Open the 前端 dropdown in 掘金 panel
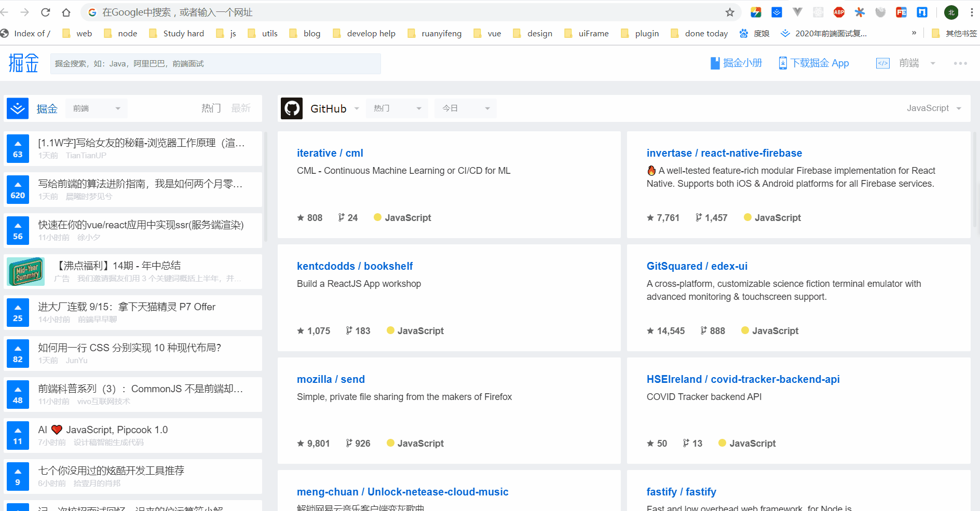This screenshot has height=511, width=980. pos(97,108)
